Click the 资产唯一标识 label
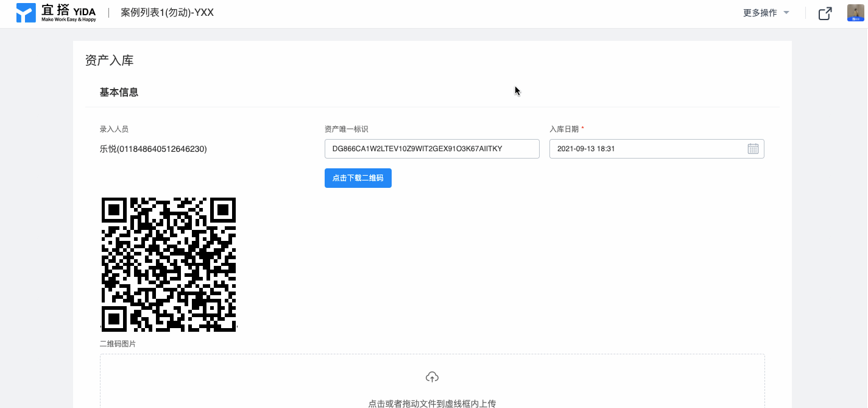The height and width of the screenshot is (408, 868). pos(347,129)
